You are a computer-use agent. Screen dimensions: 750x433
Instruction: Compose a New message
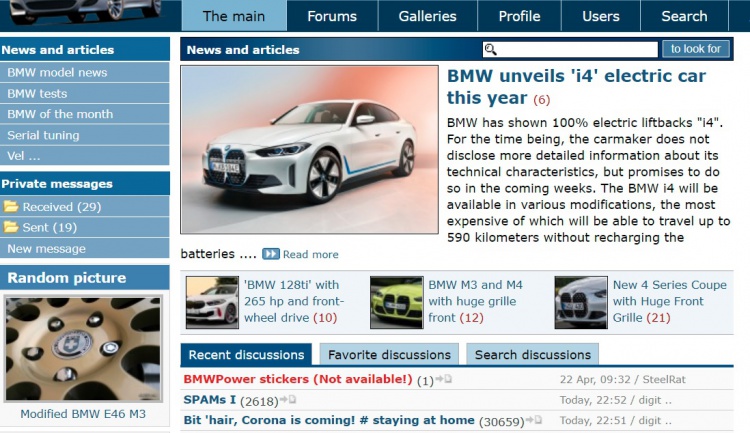point(46,248)
